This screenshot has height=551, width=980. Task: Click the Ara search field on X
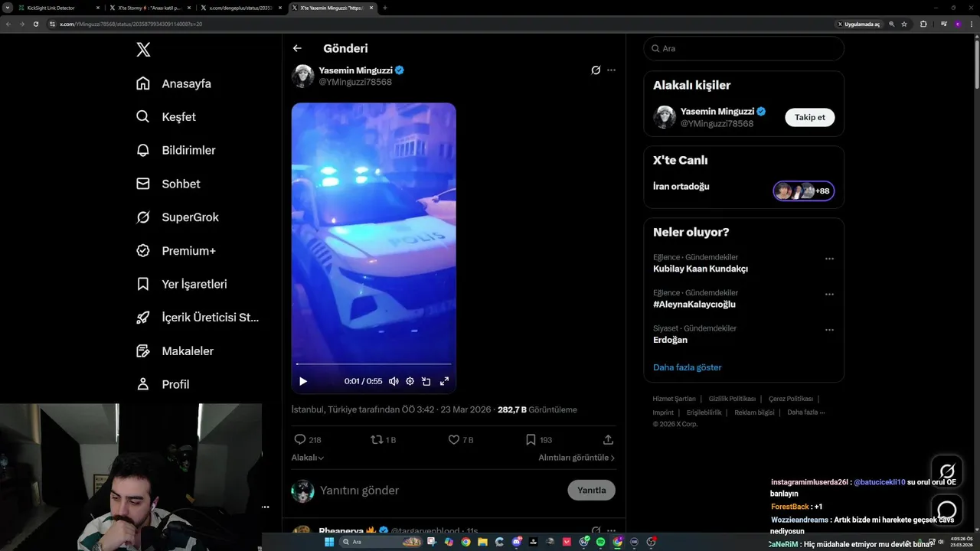pyautogui.click(x=743, y=48)
